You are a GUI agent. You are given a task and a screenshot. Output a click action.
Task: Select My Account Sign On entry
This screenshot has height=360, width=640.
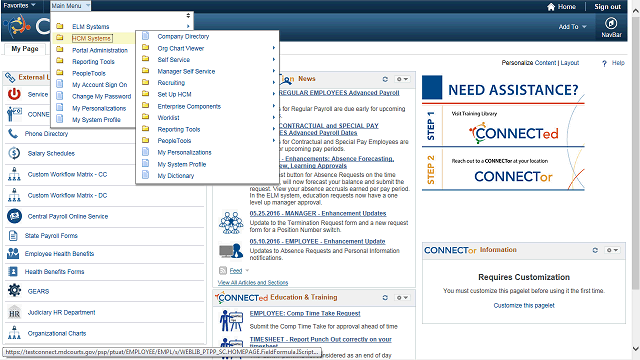(x=100, y=85)
